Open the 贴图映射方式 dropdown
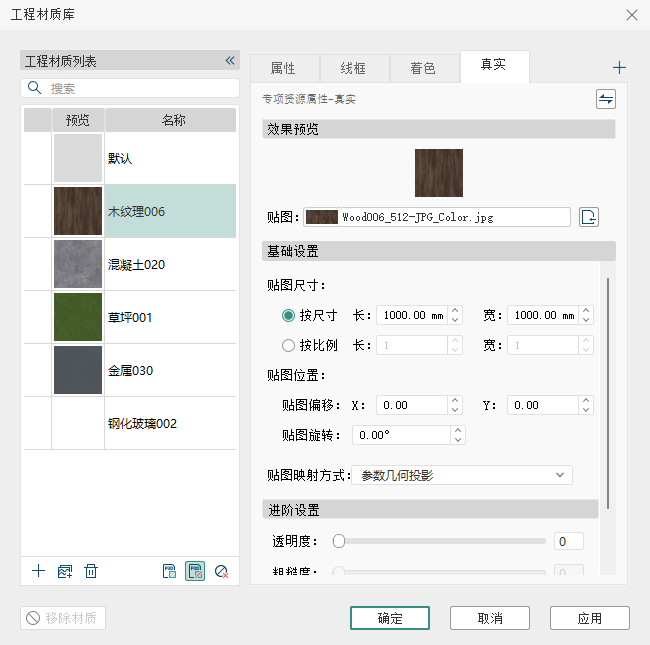The image size is (650, 645). coord(463,475)
